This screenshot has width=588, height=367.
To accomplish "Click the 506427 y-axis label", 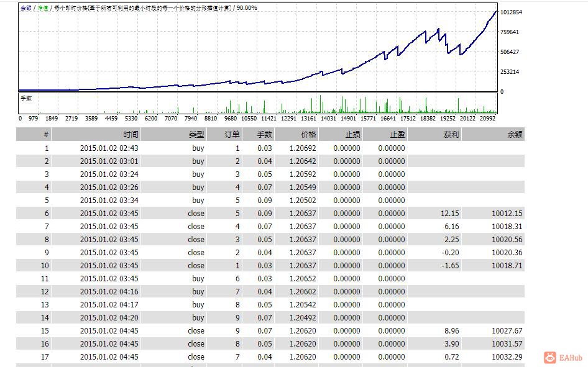I will click(510, 52).
